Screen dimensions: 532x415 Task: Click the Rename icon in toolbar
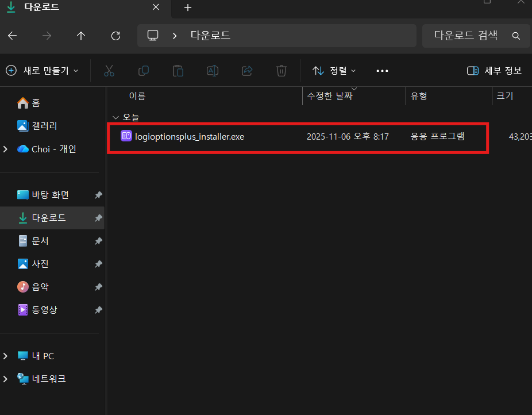coord(213,71)
